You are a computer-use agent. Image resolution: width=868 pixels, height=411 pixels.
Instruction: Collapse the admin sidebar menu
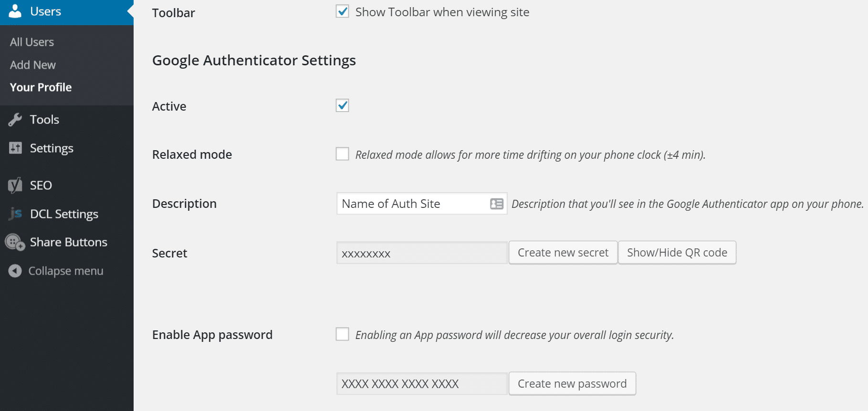tap(65, 271)
